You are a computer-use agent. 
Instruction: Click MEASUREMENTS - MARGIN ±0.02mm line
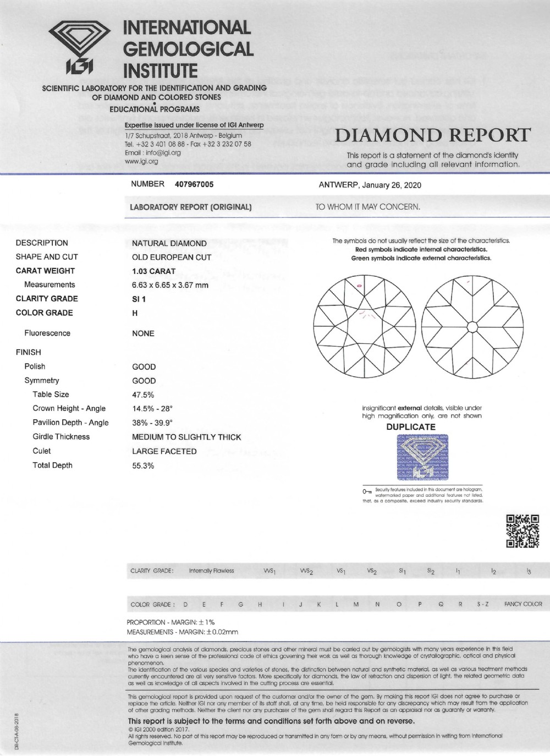(x=183, y=632)
